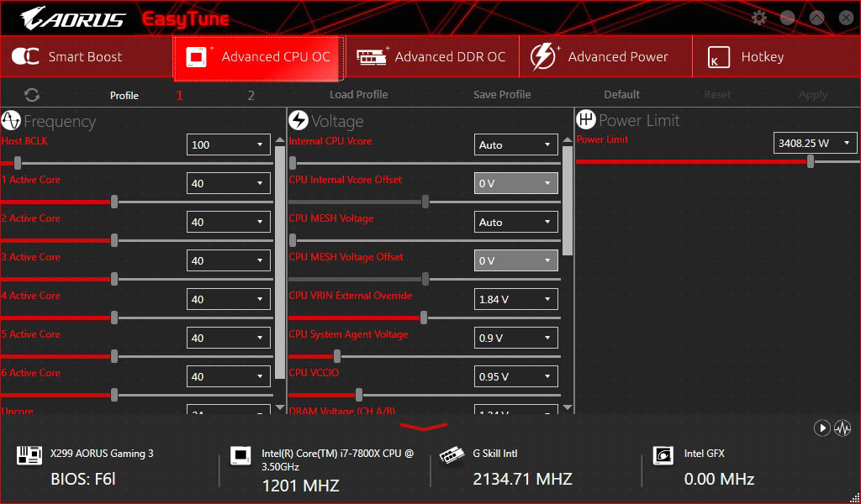Click the 1 Active Core slider handle
This screenshot has width=861, height=504.
click(114, 202)
